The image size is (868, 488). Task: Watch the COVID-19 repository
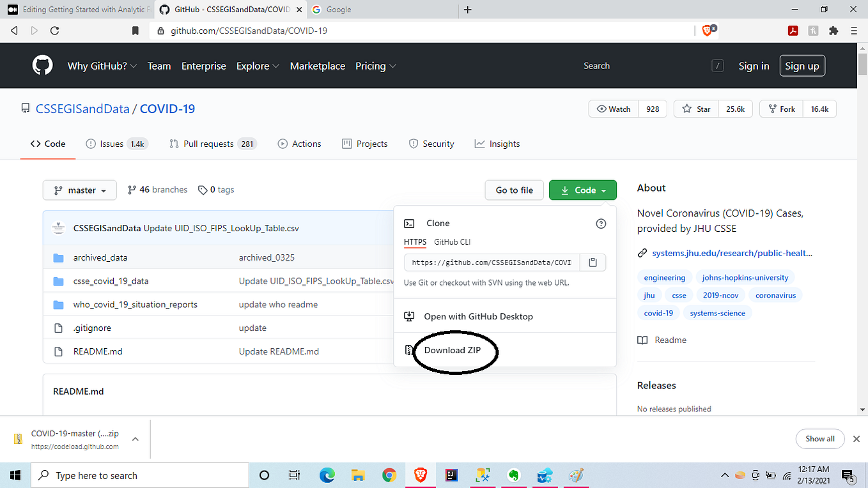pos(613,109)
